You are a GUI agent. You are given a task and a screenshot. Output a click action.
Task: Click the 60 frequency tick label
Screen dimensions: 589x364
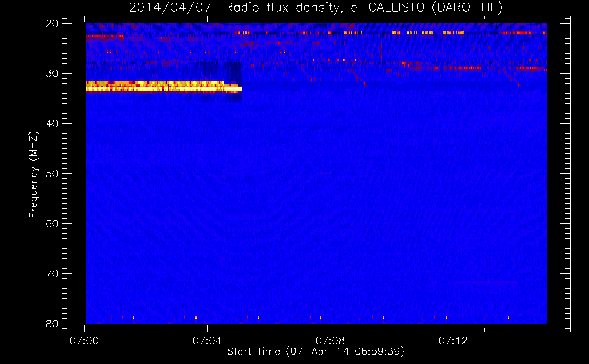(x=52, y=224)
